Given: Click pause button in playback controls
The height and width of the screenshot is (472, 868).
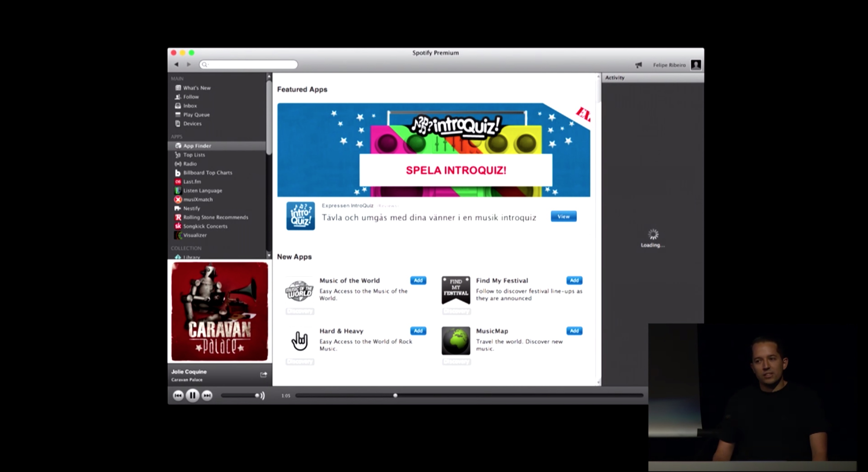Looking at the screenshot, I should [x=192, y=395].
